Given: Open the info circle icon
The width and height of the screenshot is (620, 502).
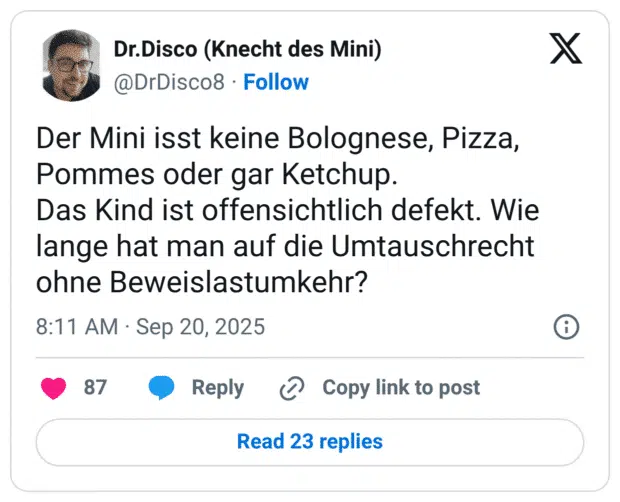Looking at the screenshot, I should click(x=566, y=327).
